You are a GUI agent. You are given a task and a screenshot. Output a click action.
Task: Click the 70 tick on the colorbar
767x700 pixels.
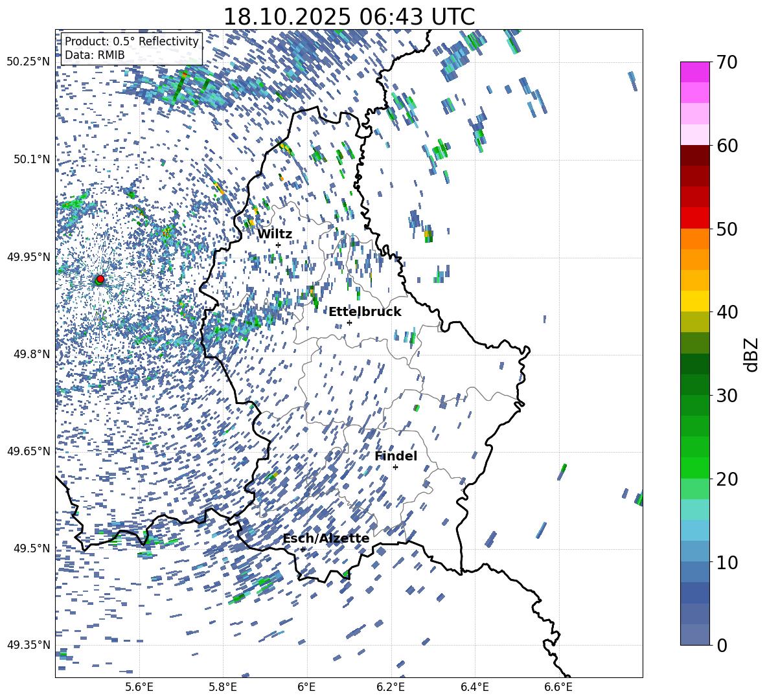(x=726, y=62)
